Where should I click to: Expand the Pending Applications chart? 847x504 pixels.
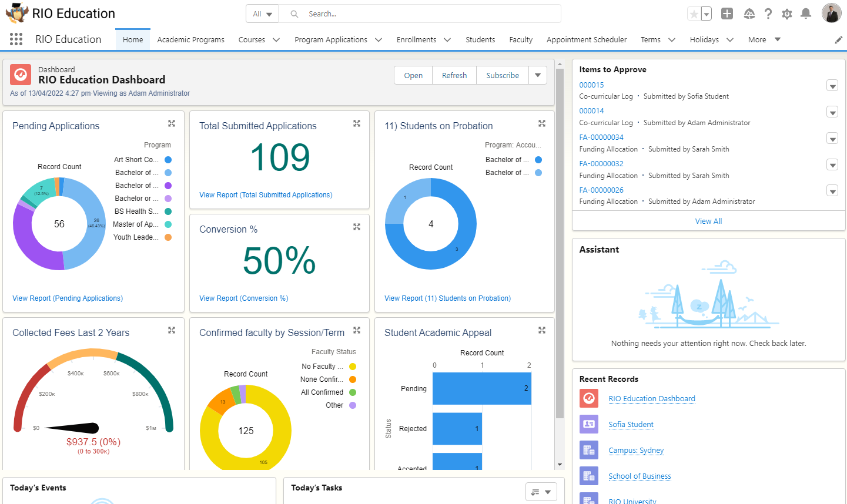click(172, 123)
